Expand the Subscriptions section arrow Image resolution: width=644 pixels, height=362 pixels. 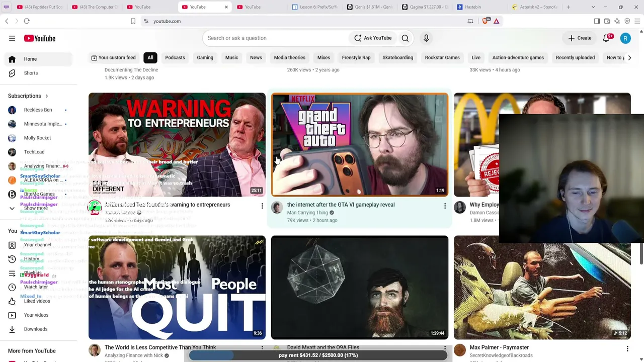pos(47,96)
